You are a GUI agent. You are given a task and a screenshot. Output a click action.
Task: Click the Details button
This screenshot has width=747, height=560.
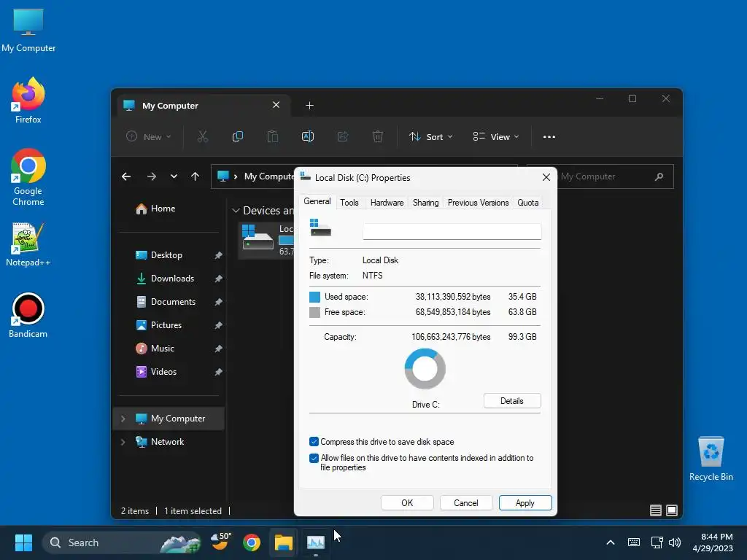click(512, 401)
